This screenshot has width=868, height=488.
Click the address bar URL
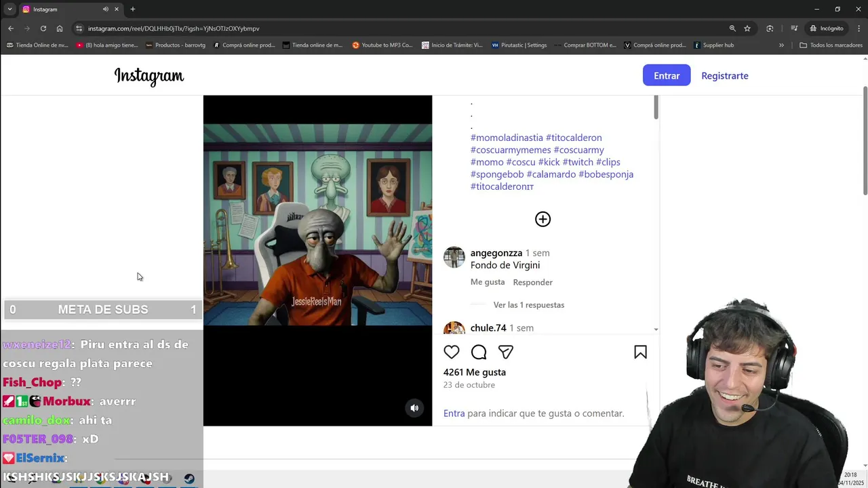174,28
